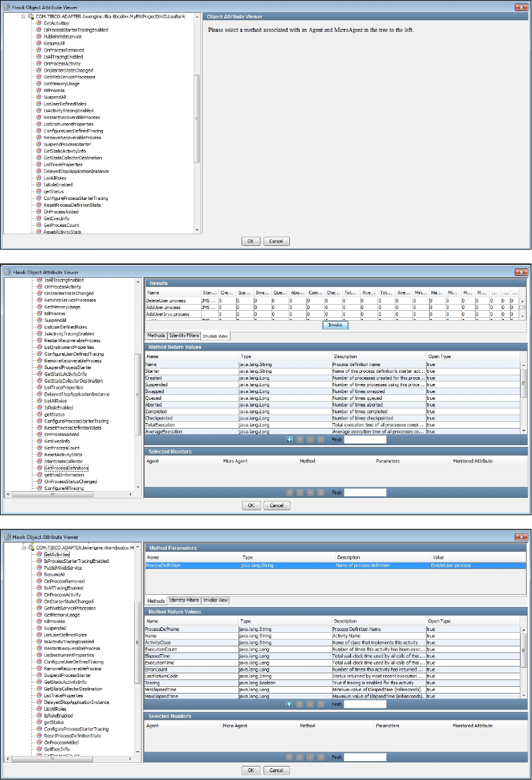
Task: Click the Find field under Selected Monitors in Results window
Action: (x=365, y=492)
